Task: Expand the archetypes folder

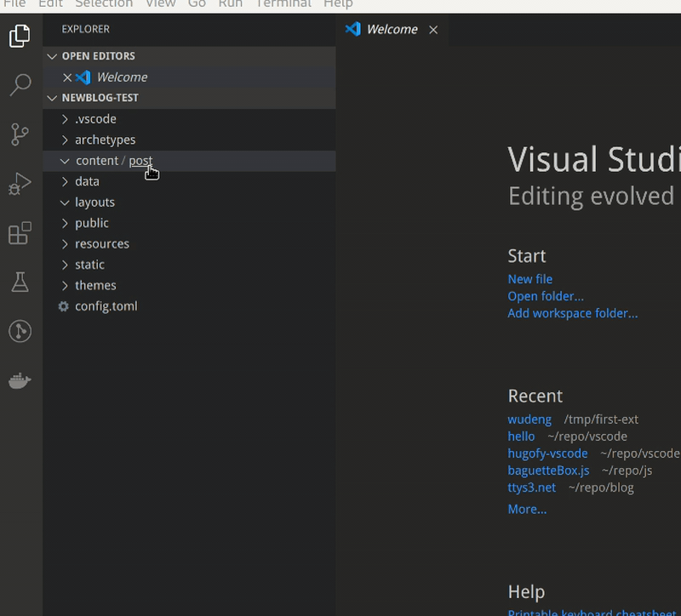Action: 65,140
